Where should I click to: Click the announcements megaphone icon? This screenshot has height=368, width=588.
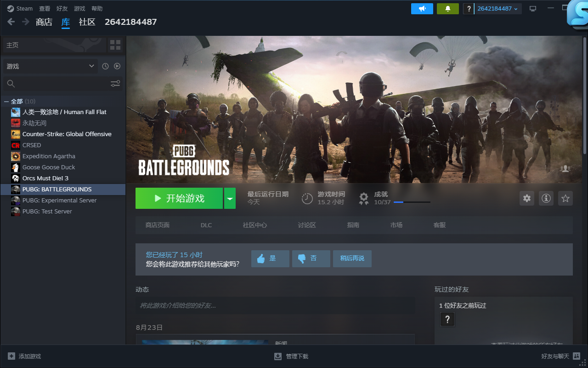422,9
